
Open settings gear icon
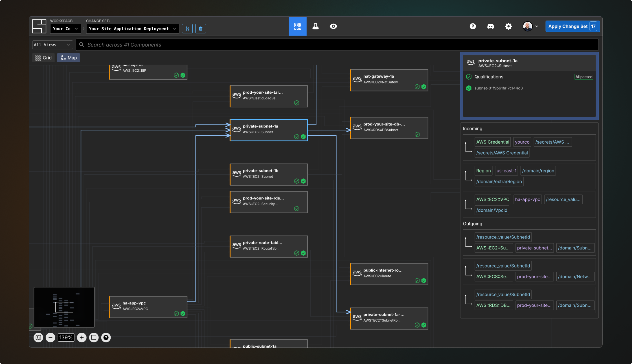click(508, 26)
